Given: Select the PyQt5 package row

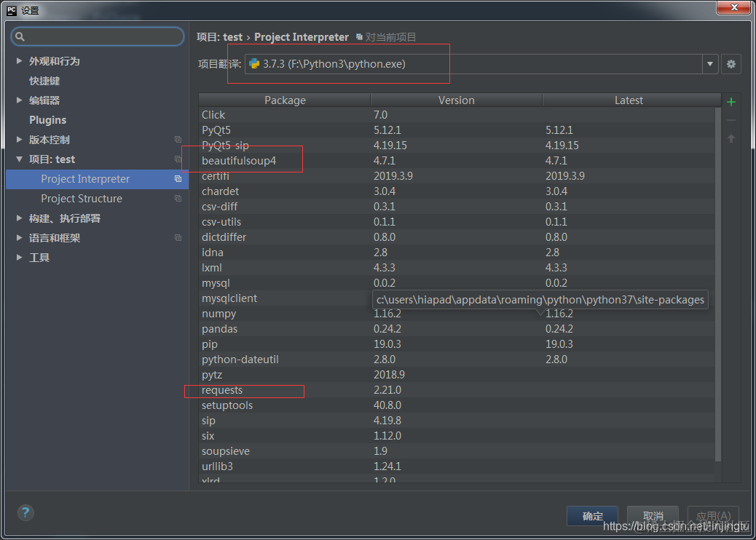Looking at the screenshot, I should [x=457, y=130].
